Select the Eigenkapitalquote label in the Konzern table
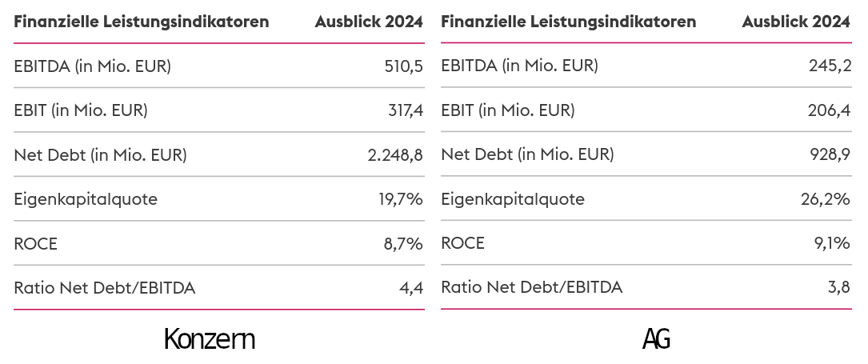 click(86, 199)
